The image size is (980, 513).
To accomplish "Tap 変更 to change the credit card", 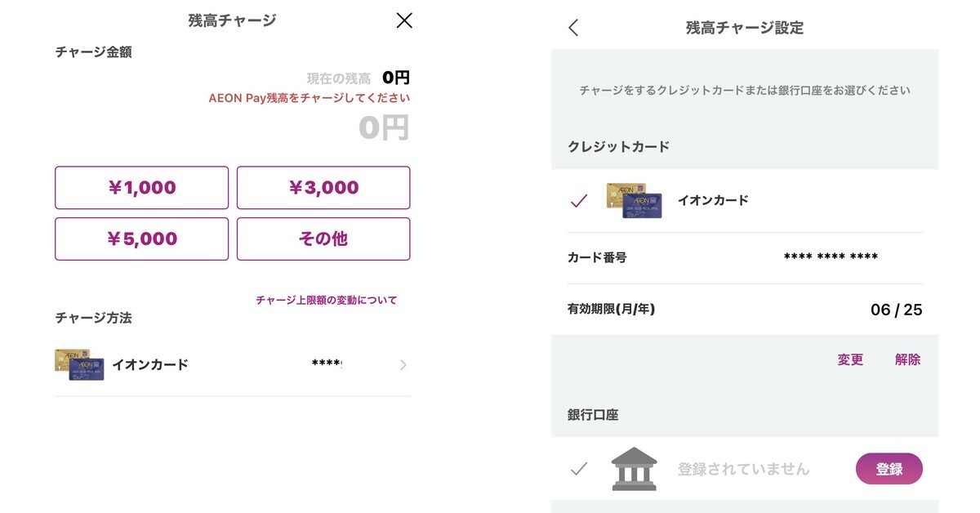I will coord(850,359).
